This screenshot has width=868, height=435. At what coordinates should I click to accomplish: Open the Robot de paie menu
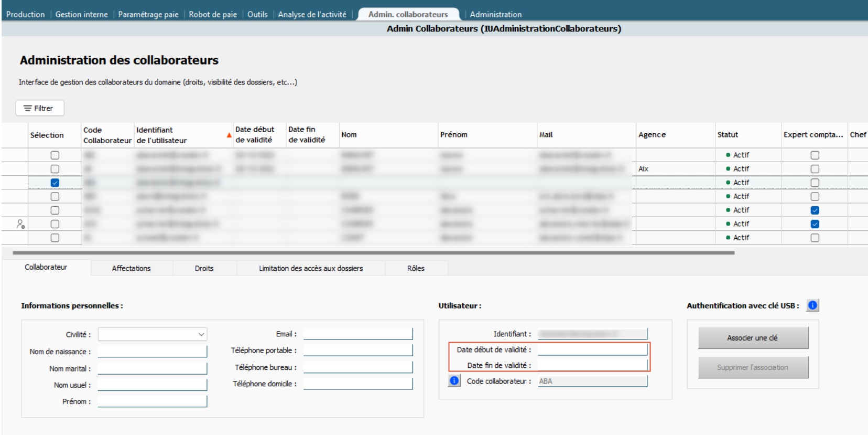click(213, 15)
